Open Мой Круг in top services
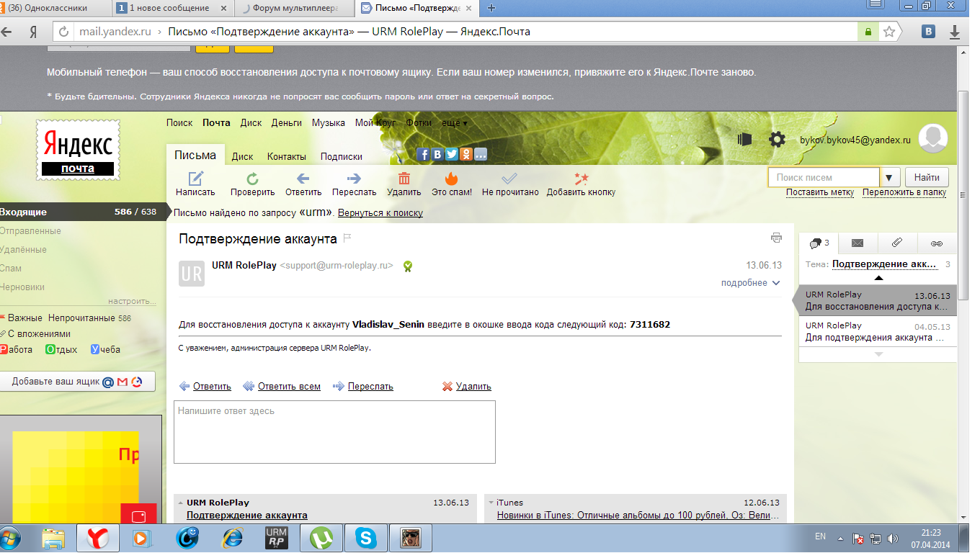 point(375,123)
